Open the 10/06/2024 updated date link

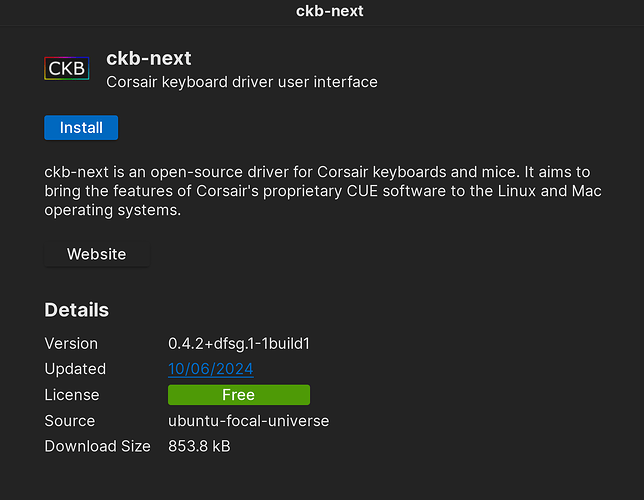pos(210,369)
